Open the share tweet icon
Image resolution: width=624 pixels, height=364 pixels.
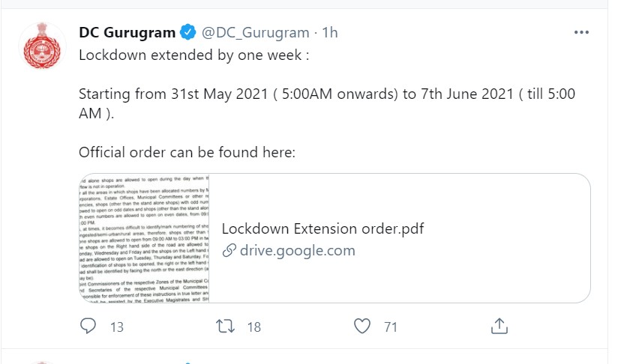(499, 326)
